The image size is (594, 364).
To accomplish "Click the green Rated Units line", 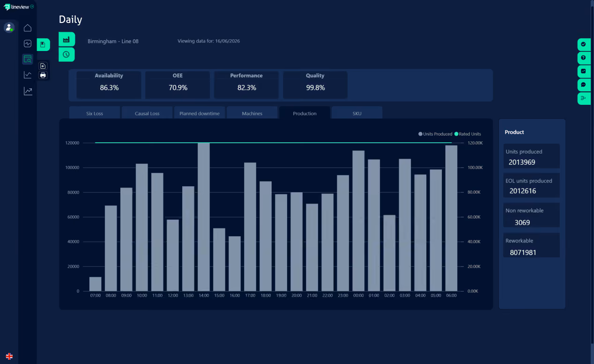I will [273, 143].
